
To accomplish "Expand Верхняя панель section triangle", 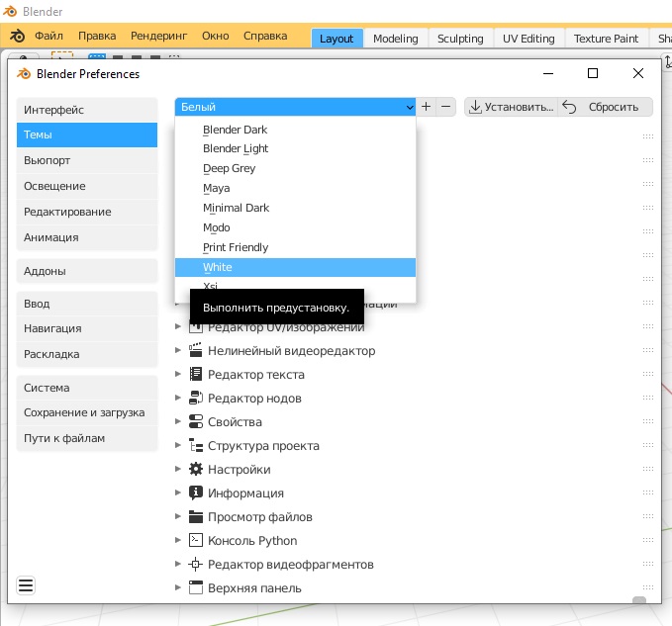I will pyautogui.click(x=178, y=587).
